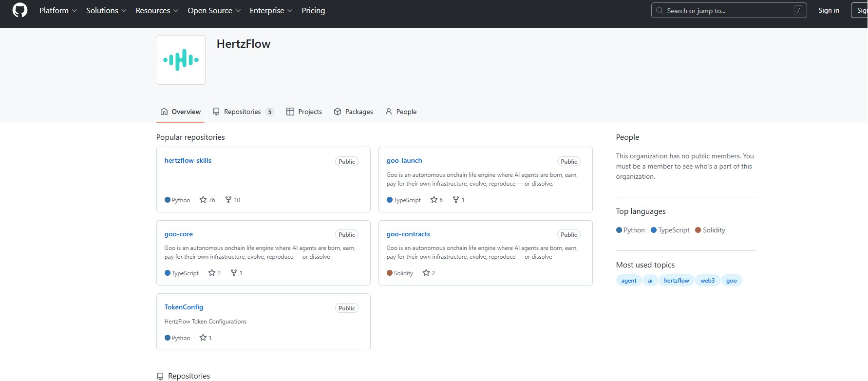Click the HertzFlow Token Configurations description
Viewport: 868px width, 381px height.
coord(206,322)
